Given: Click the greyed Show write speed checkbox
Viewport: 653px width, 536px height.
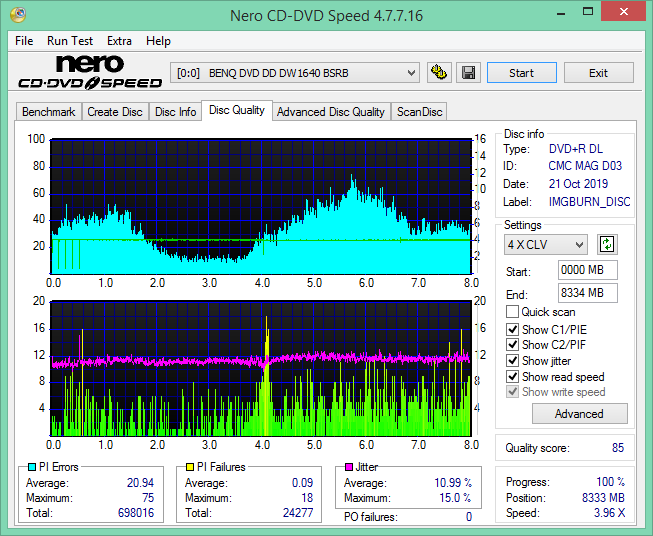Looking at the screenshot, I should [x=512, y=392].
